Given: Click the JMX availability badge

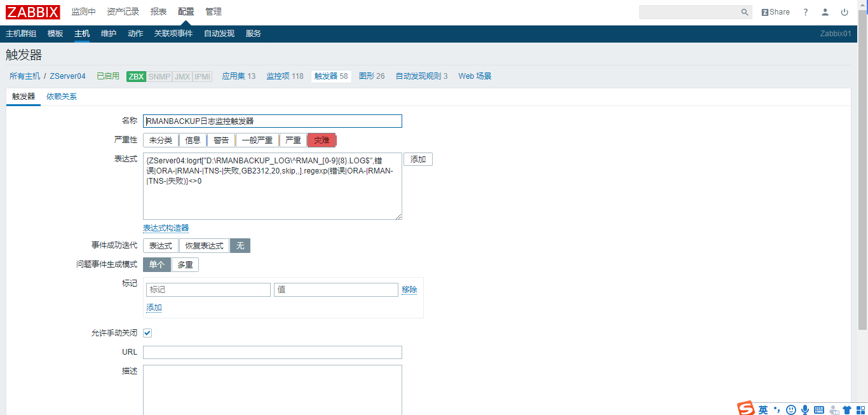Looking at the screenshot, I should click(182, 76).
